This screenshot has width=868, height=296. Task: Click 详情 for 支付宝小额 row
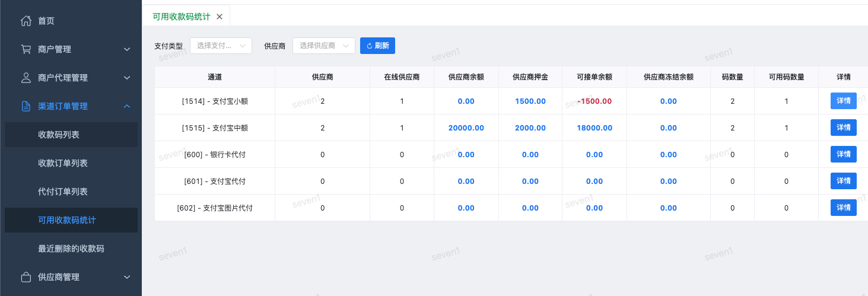click(843, 101)
